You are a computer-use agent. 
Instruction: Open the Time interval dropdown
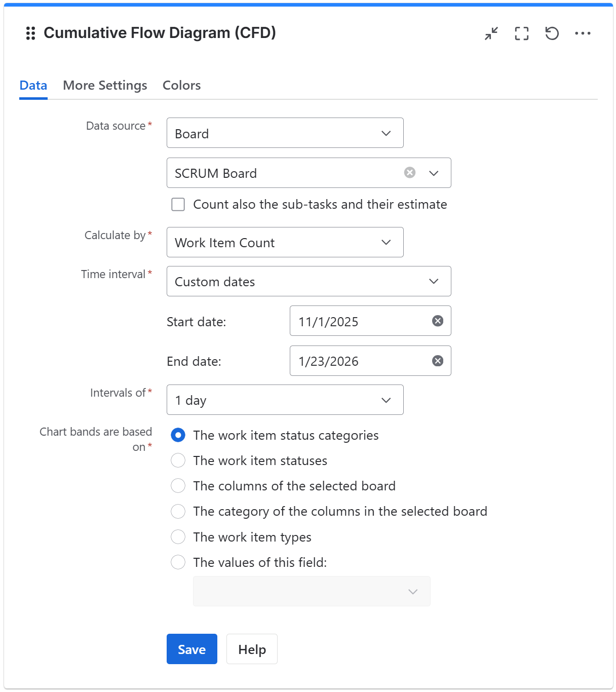tap(309, 281)
